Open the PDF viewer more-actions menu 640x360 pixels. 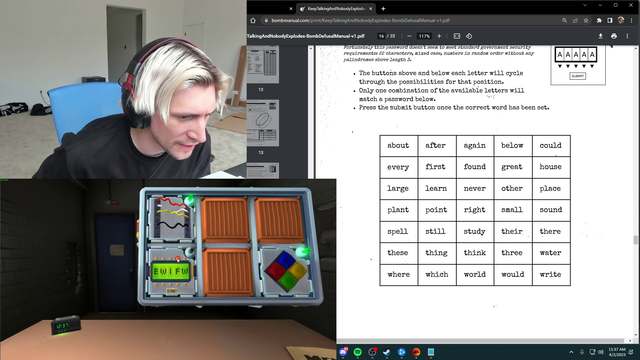click(627, 36)
